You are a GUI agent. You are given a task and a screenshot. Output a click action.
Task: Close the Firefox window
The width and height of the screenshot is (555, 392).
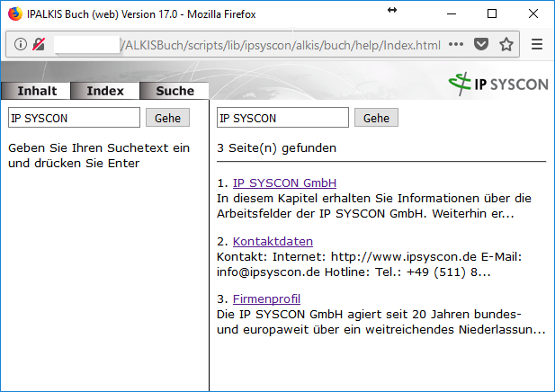533,14
